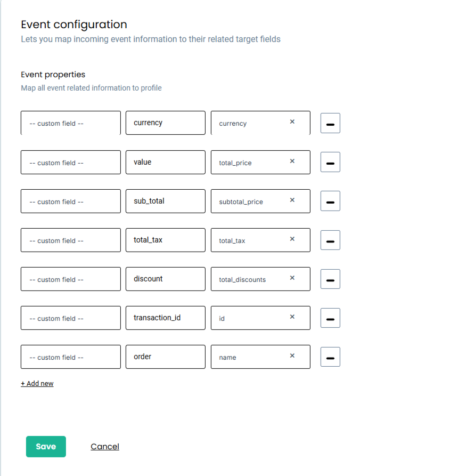This screenshot has height=476, width=458.
Task: Remove the sub_total mapping row
Action: pyautogui.click(x=330, y=201)
